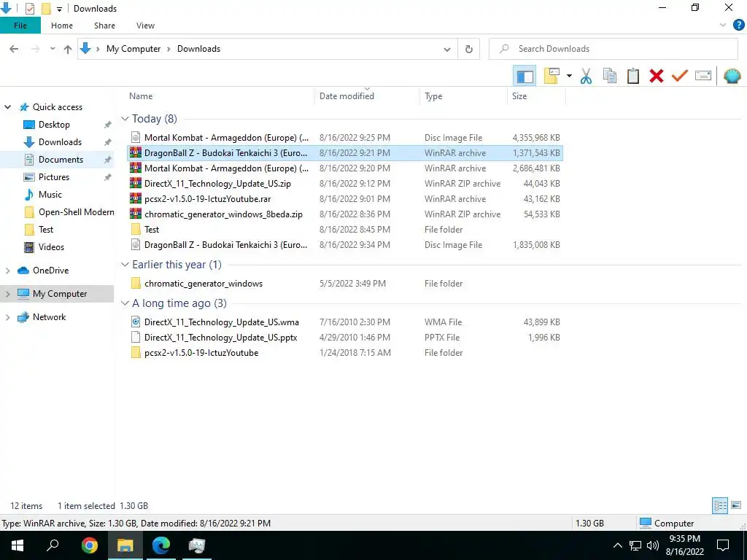Click the orange checkmark Properties icon
The height and width of the screenshot is (560, 747).
click(x=679, y=76)
